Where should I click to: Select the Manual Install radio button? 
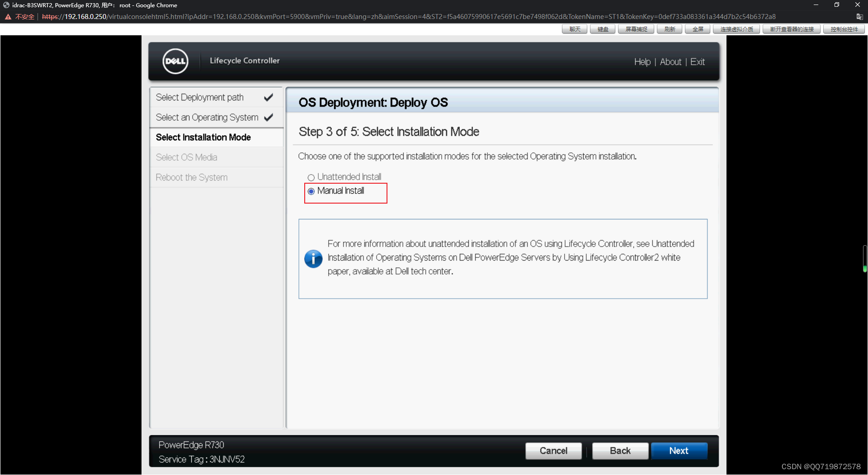click(x=311, y=191)
